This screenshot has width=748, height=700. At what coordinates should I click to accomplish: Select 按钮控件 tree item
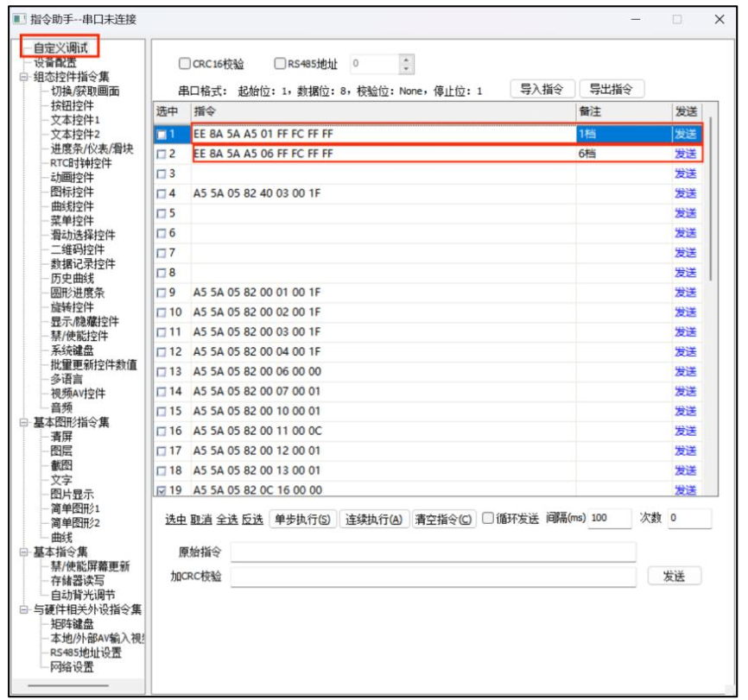[x=72, y=105]
